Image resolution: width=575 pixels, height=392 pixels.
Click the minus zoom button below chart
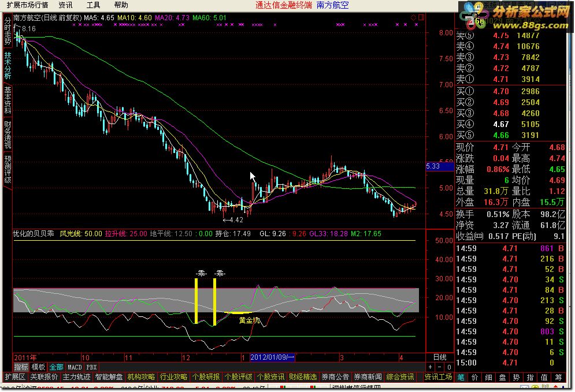click(439, 367)
